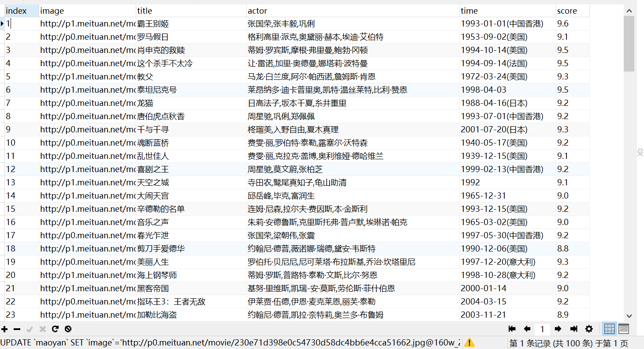This screenshot has width=644, height=349.
Task: Click score cell 8.8
Action: (573, 249)
